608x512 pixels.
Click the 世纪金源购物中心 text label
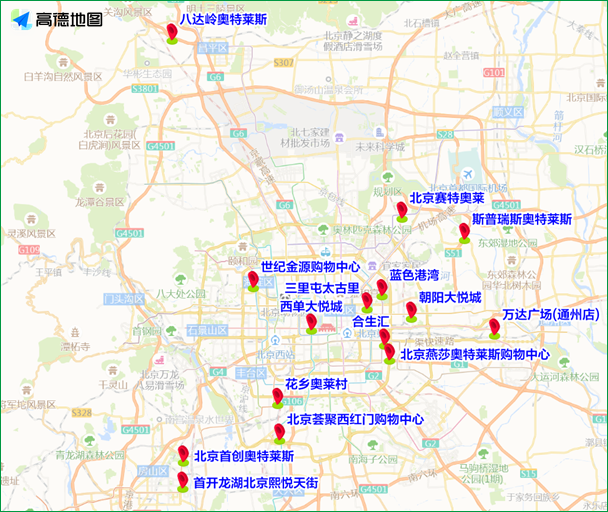point(311,267)
